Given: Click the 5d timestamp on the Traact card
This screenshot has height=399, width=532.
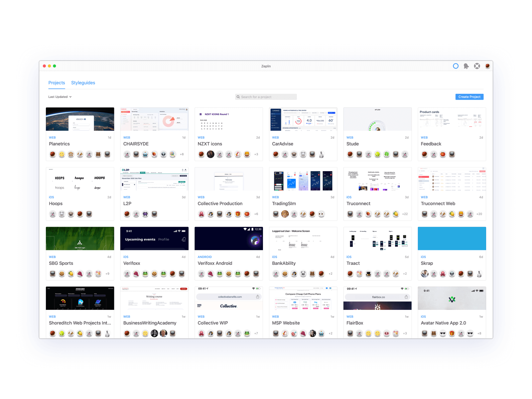Looking at the screenshot, I should point(407,257).
